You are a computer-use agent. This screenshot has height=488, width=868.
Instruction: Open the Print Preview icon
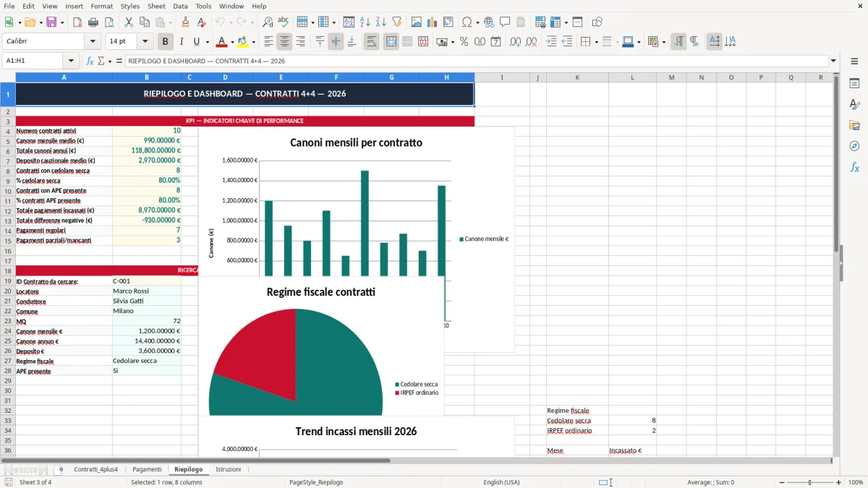coord(109,22)
